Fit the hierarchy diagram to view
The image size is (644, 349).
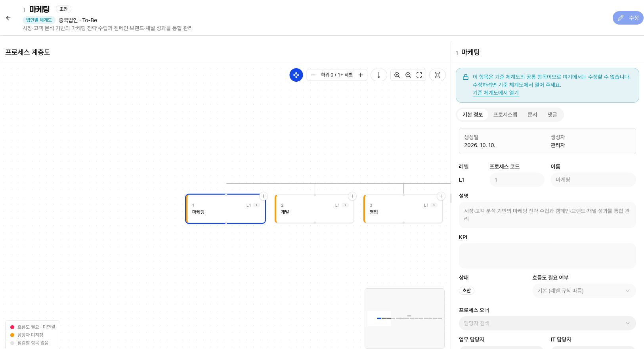click(x=419, y=75)
